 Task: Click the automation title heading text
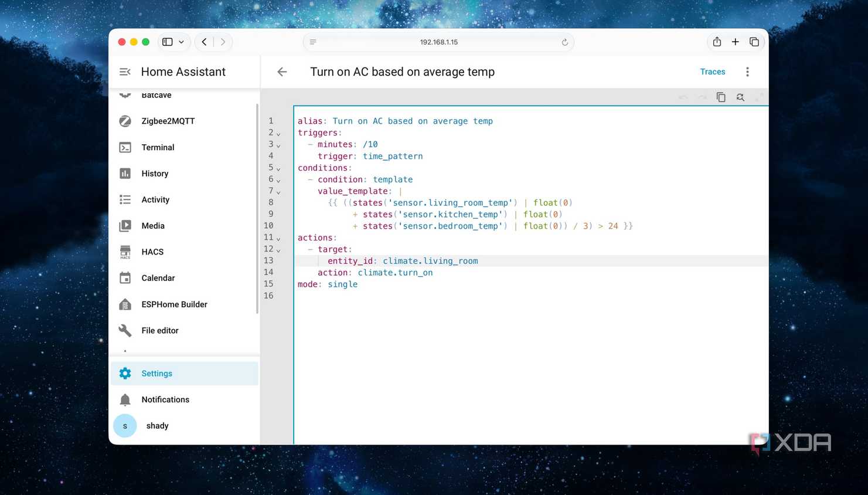click(x=402, y=72)
